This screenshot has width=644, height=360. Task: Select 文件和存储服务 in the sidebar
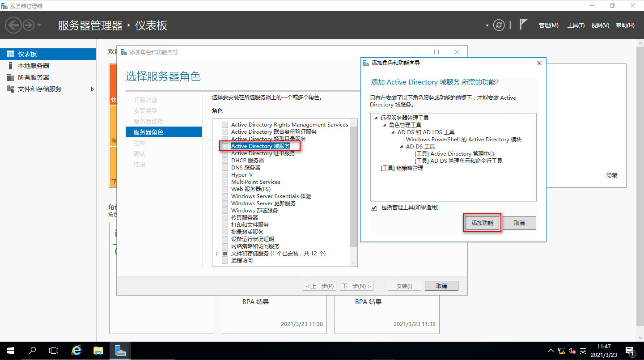48,89
